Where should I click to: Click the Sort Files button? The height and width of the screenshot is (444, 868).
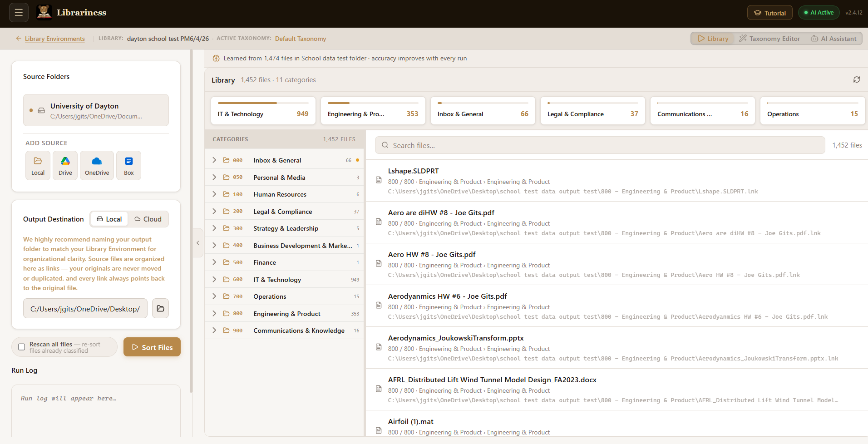(x=152, y=347)
